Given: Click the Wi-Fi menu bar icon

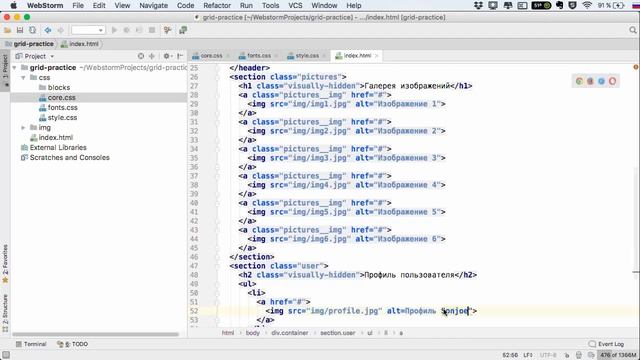Looking at the screenshot, I should coord(587,5).
